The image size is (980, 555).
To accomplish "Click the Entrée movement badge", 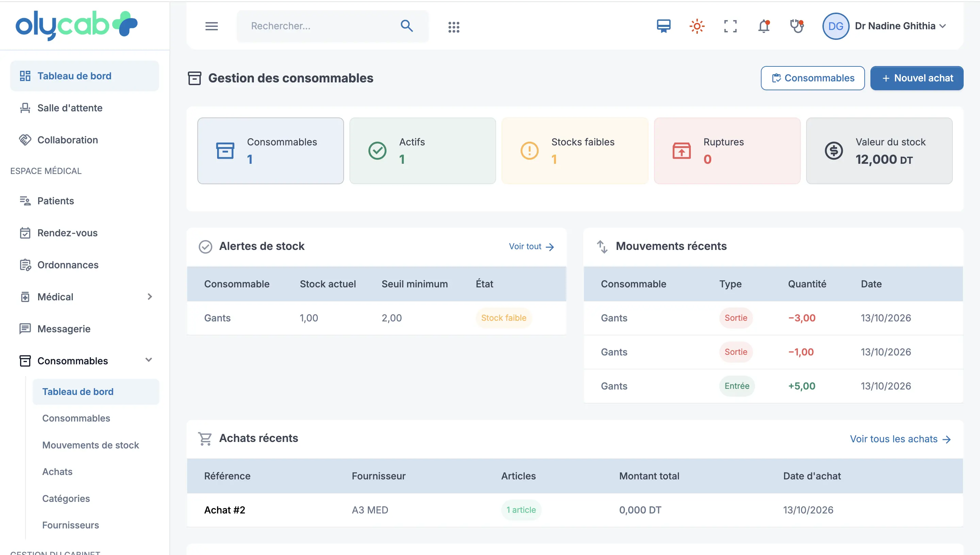I will click(x=737, y=386).
